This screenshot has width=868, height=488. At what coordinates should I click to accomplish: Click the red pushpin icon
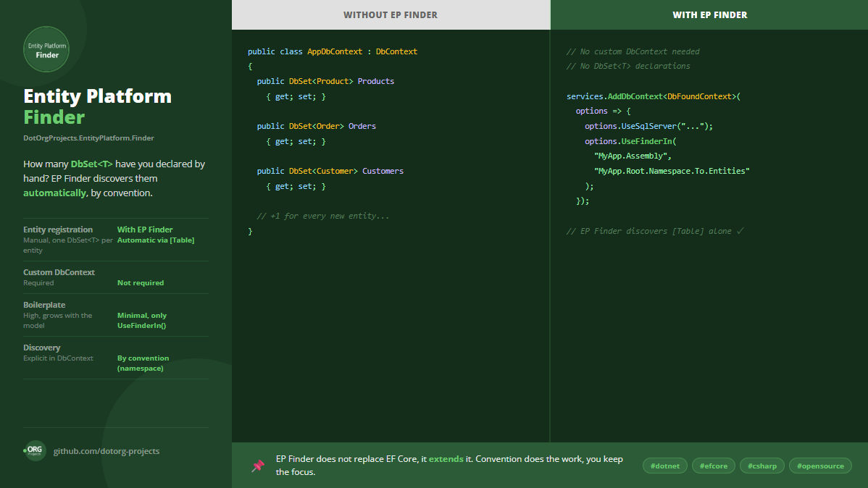257,466
